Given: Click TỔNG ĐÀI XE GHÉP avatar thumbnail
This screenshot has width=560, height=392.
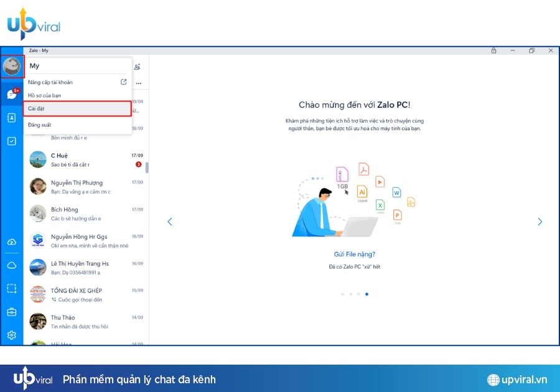Looking at the screenshot, I should coord(38,294).
